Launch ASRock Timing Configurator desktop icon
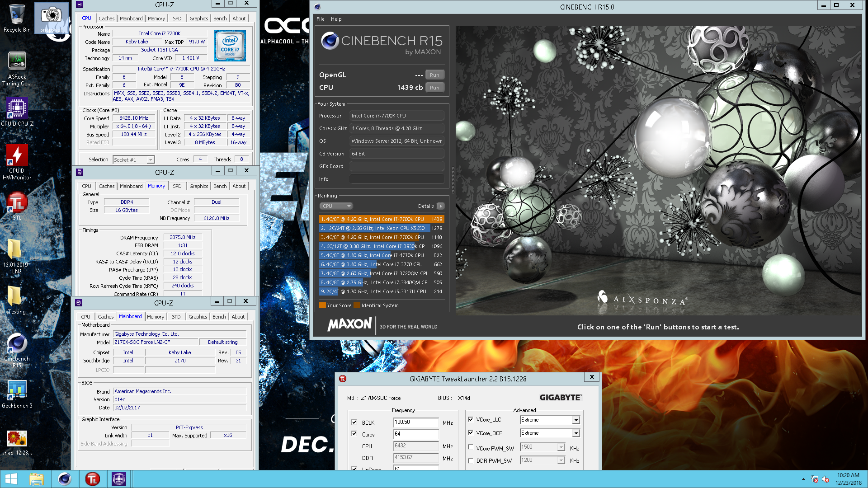Screen dimensions: 868x488 coord(17,69)
